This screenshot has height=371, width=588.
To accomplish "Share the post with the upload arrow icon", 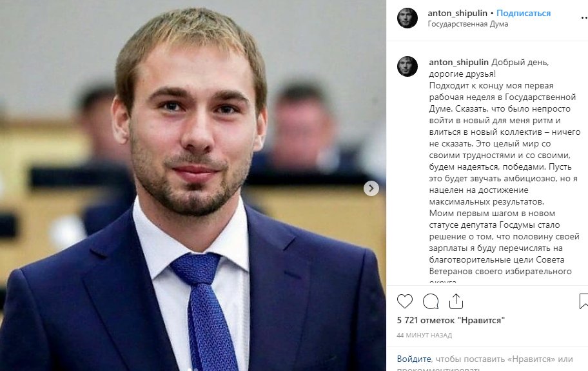I will point(456,301).
